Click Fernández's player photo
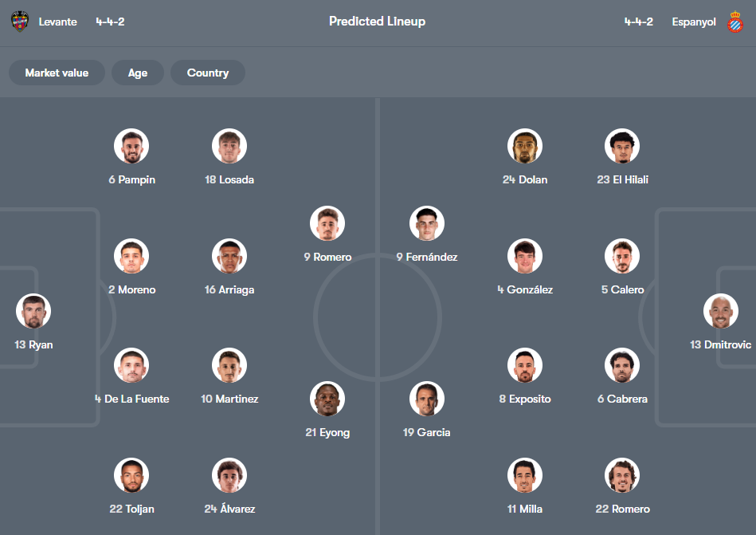The width and height of the screenshot is (756, 535). click(427, 223)
